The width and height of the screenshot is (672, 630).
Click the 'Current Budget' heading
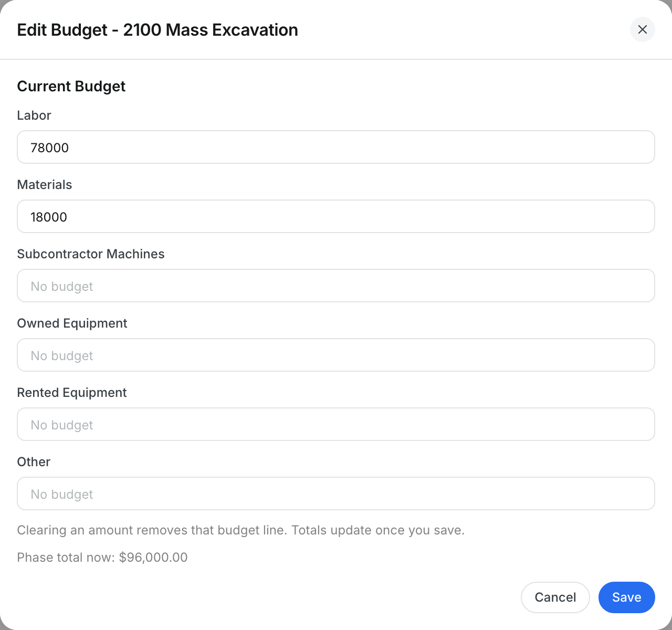click(x=71, y=86)
